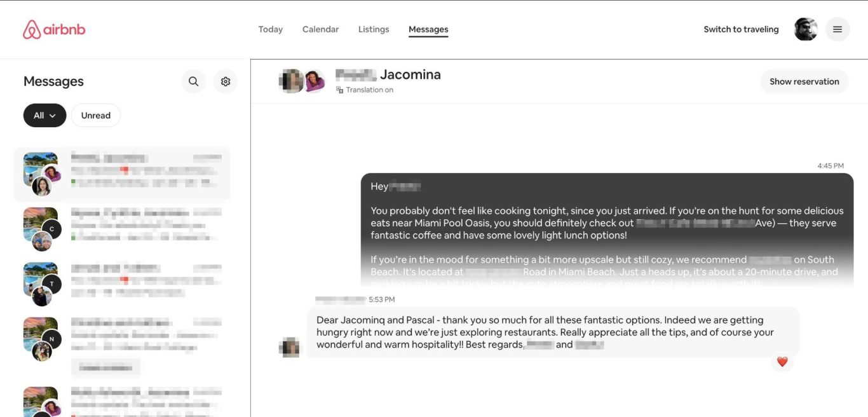This screenshot has height=417, width=868.
Task: Click the guest avatar beside reply message
Action: point(290,347)
